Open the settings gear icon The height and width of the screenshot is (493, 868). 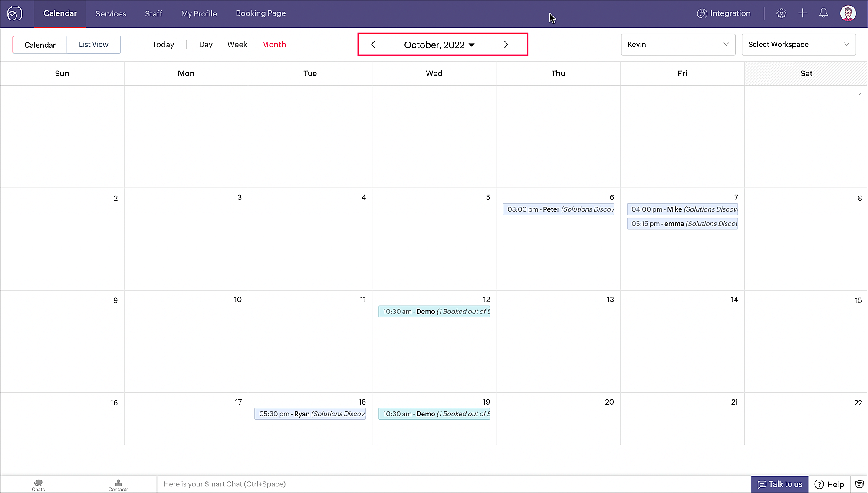(x=781, y=13)
